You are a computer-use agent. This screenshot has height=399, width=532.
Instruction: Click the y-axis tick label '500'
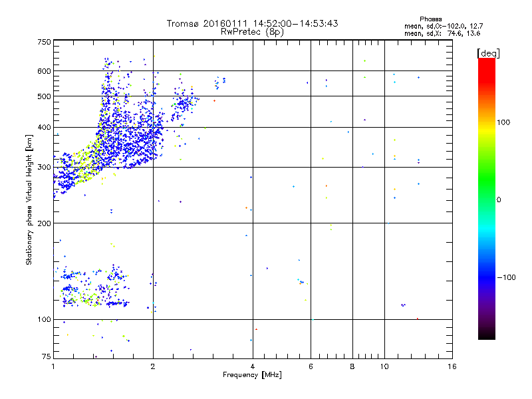(44, 96)
